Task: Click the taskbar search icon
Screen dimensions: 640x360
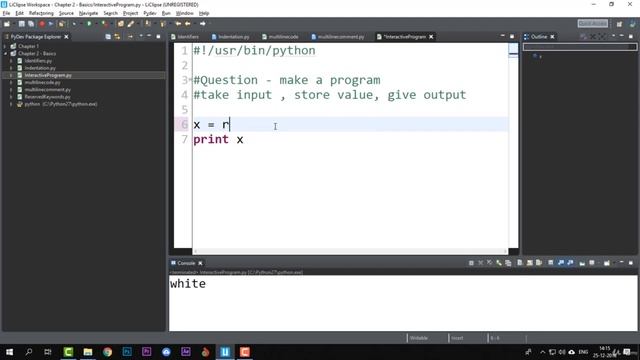Action: [x=29, y=352]
